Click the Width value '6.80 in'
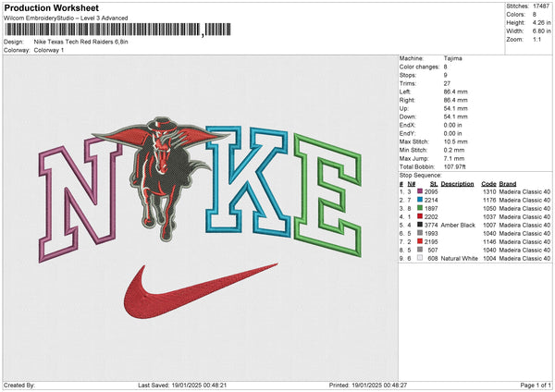Screen dimensions: 555x392 [541, 31]
